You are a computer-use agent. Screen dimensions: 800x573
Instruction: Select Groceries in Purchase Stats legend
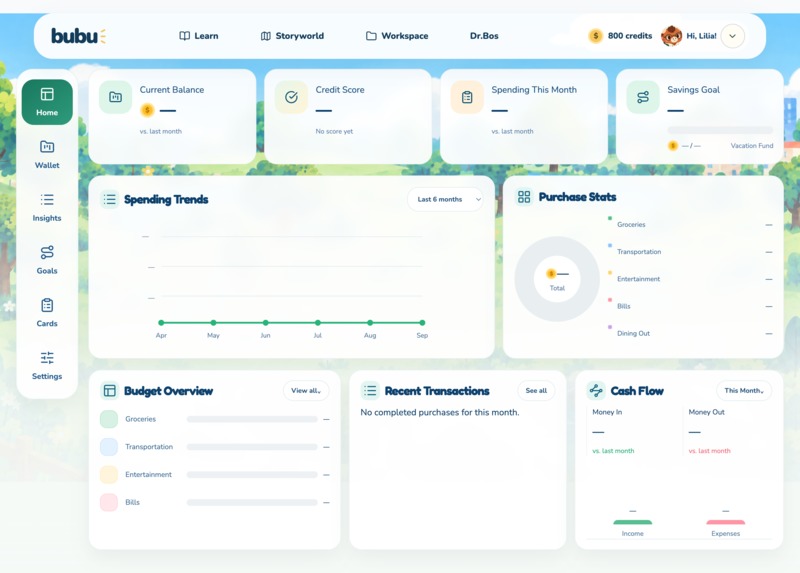click(631, 225)
